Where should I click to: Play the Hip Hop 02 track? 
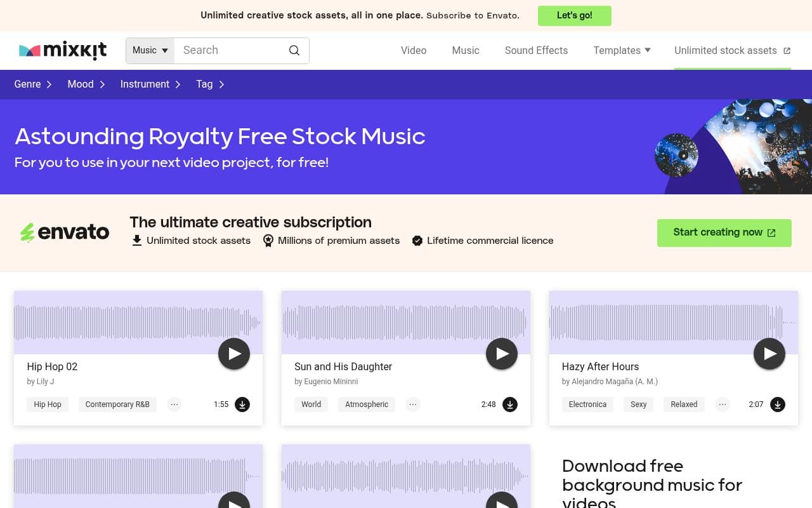[234, 354]
